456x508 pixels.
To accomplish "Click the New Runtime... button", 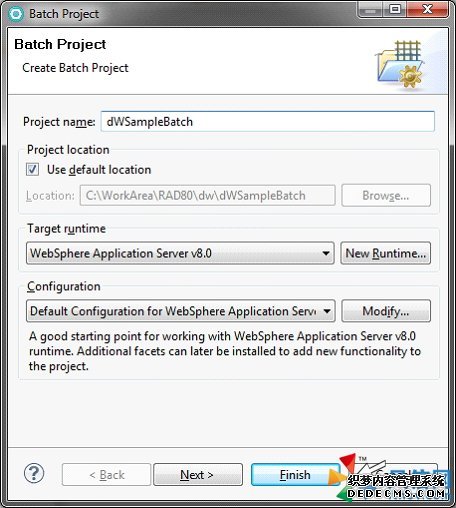I will (386, 253).
